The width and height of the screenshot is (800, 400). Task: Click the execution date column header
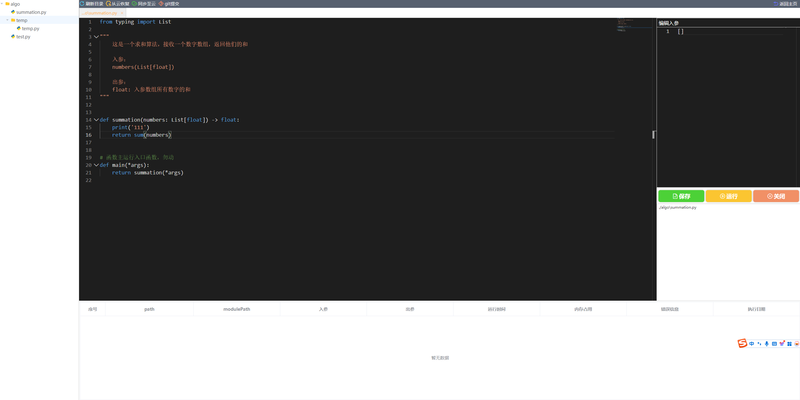pyautogui.click(x=757, y=309)
